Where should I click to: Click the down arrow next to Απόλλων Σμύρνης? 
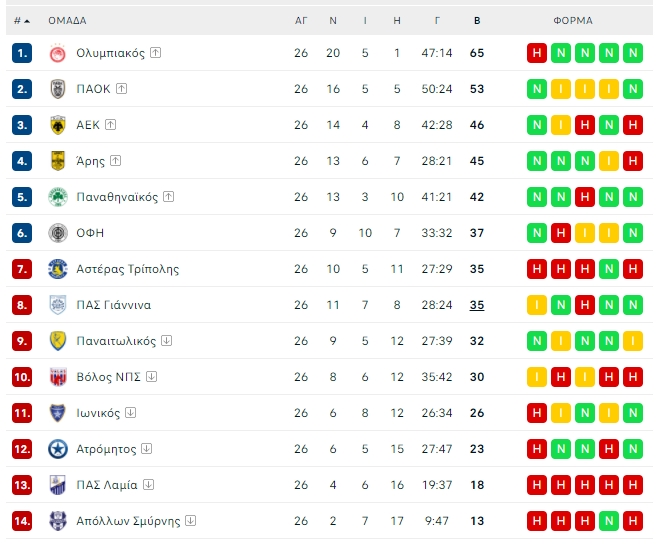click(x=190, y=521)
